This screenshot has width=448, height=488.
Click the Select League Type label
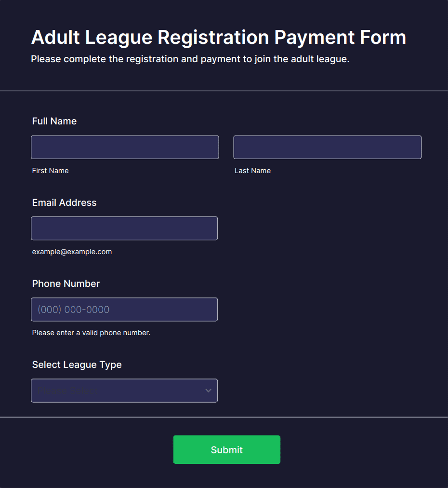click(77, 365)
